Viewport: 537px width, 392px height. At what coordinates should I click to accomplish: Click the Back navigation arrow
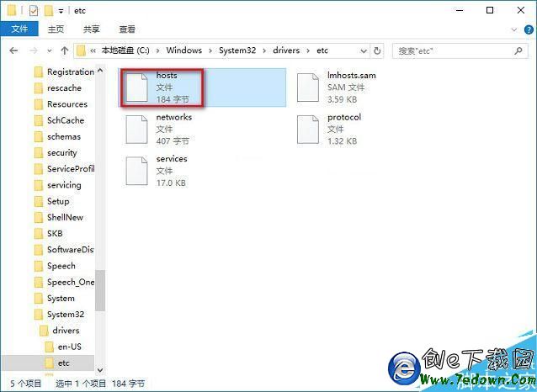(x=13, y=50)
